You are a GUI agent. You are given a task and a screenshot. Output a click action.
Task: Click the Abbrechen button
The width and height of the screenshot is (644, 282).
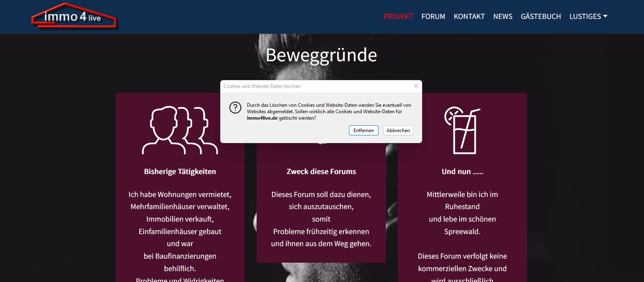(398, 131)
